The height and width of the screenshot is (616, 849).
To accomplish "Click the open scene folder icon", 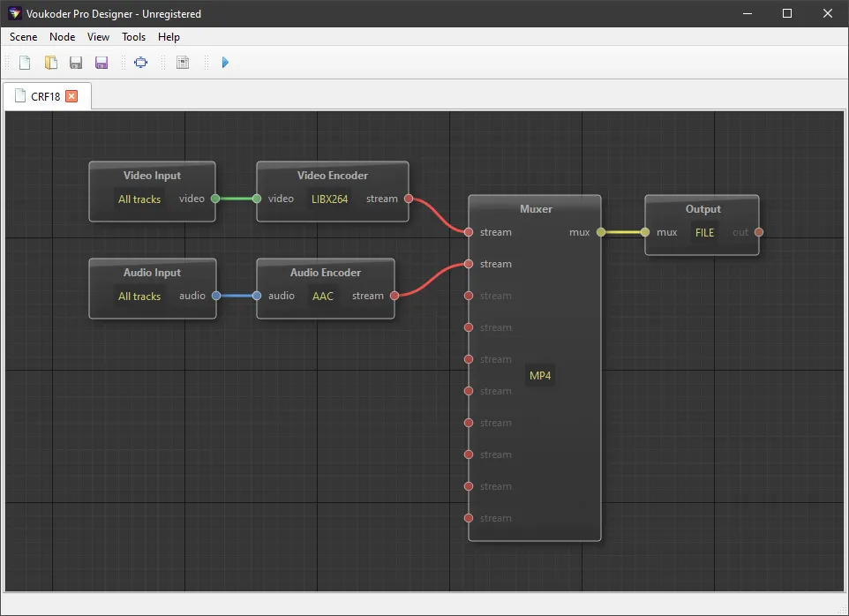I will pos(51,63).
